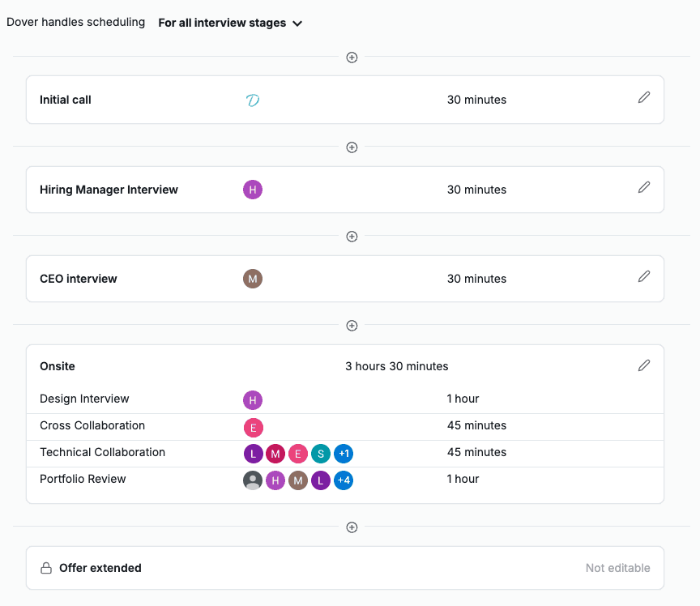Select H avatar on Hiring Manager Interview
The height and width of the screenshot is (606, 700).
point(253,190)
